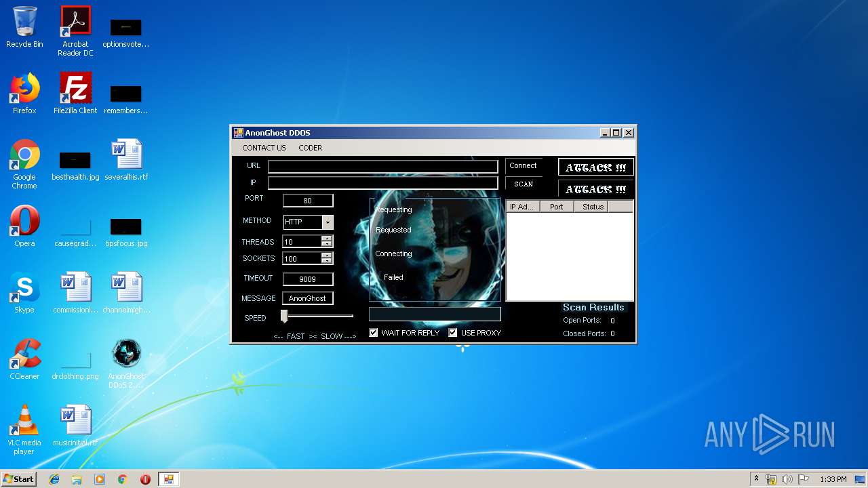The width and height of the screenshot is (868, 488).
Task: Click the AnonGhost app taskbar button
Action: (x=168, y=479)
